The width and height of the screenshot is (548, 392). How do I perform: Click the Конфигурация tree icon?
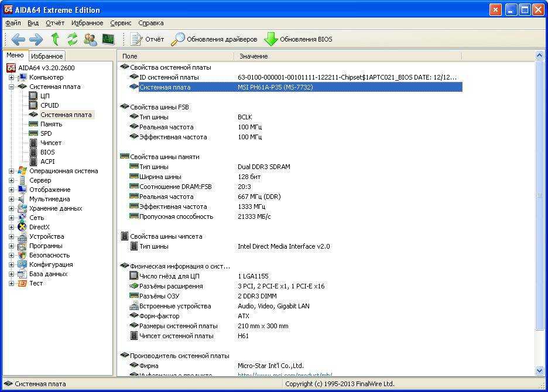click(22, 265)
